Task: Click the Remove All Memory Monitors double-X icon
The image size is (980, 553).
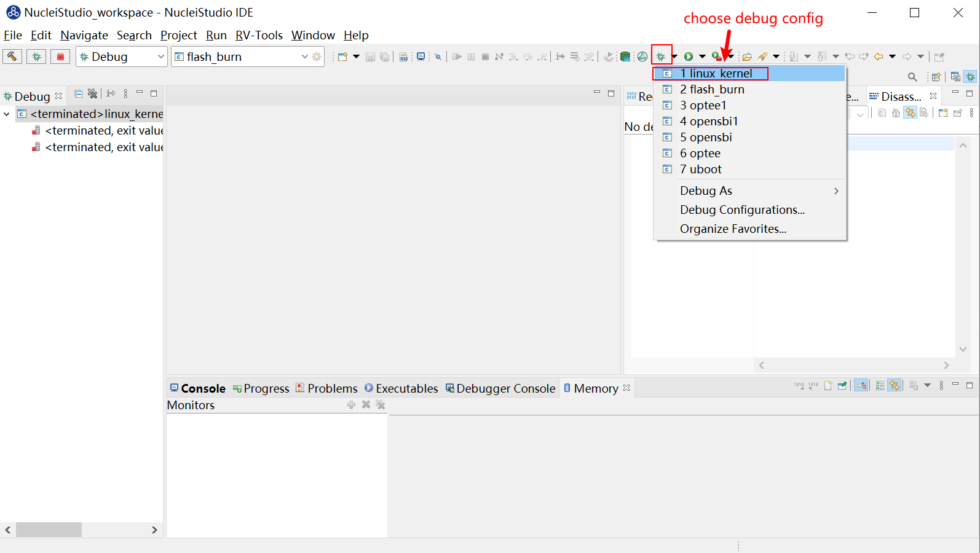Action: pyautogui.click(x=381, y=404)
